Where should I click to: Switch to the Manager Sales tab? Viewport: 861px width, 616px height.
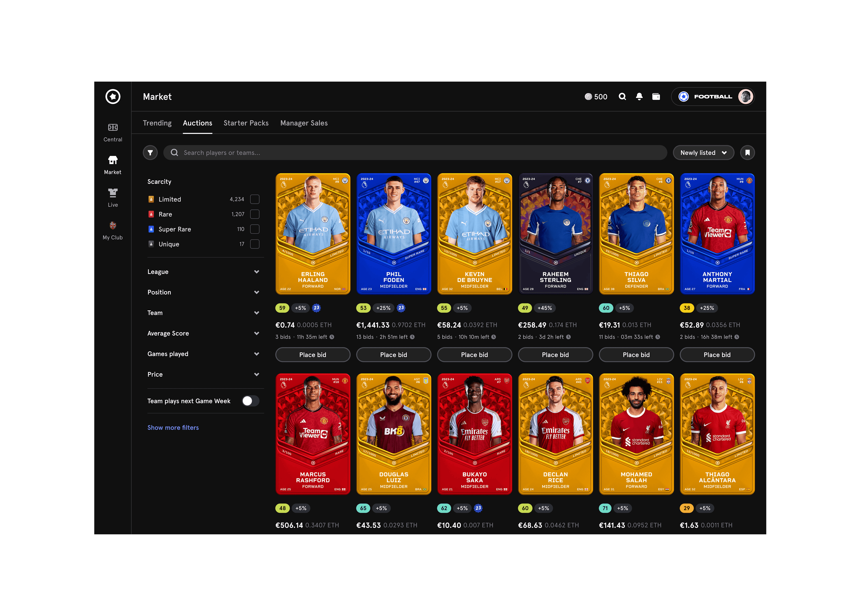[x=304, y=123]
